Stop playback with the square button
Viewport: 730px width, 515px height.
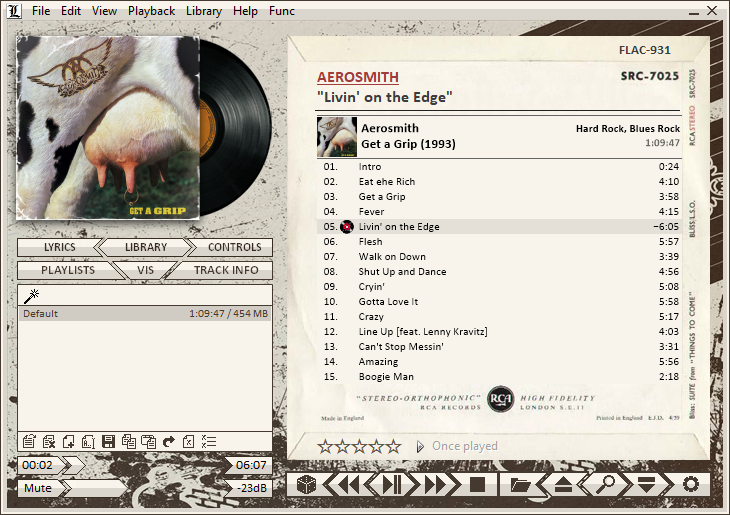(x=477, y=485)
